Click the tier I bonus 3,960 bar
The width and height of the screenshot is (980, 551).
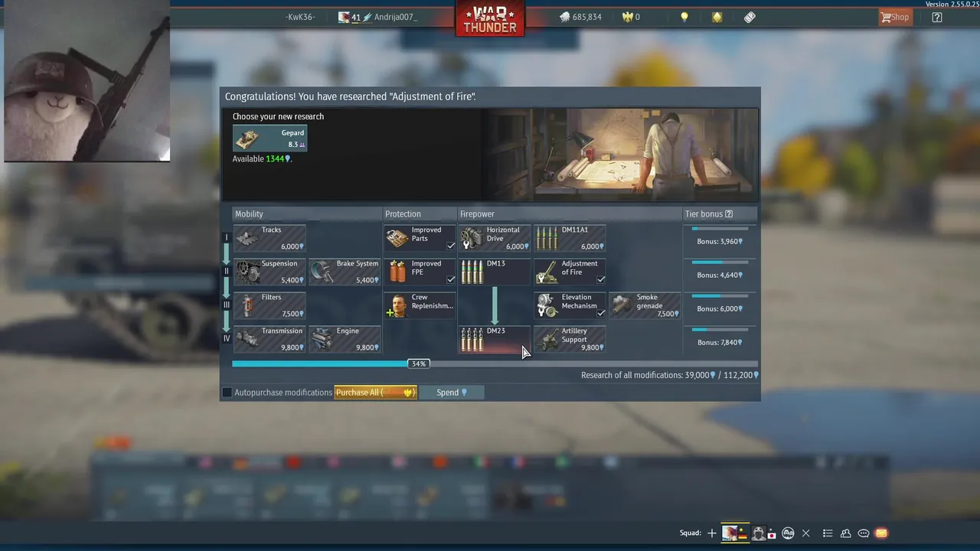click(x=720, y=228)
